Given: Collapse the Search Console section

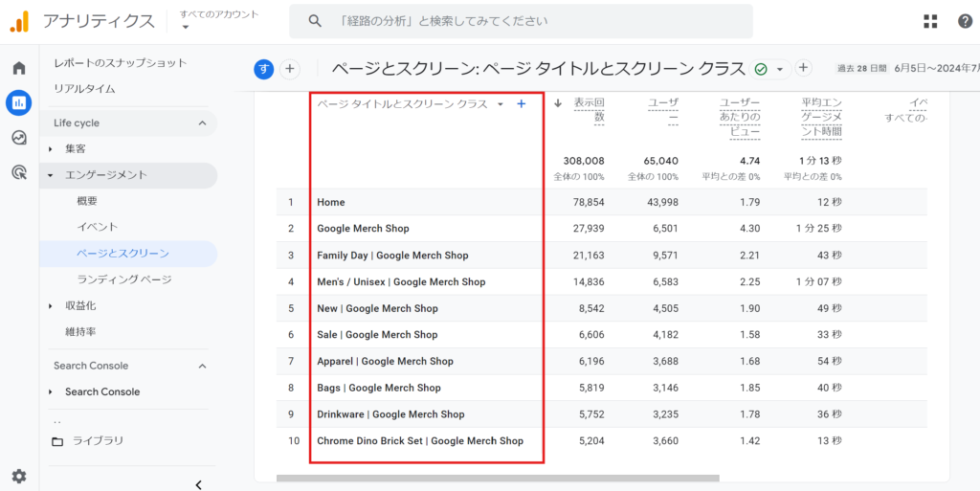Looking at the screenshot, I should pos(202,366).
